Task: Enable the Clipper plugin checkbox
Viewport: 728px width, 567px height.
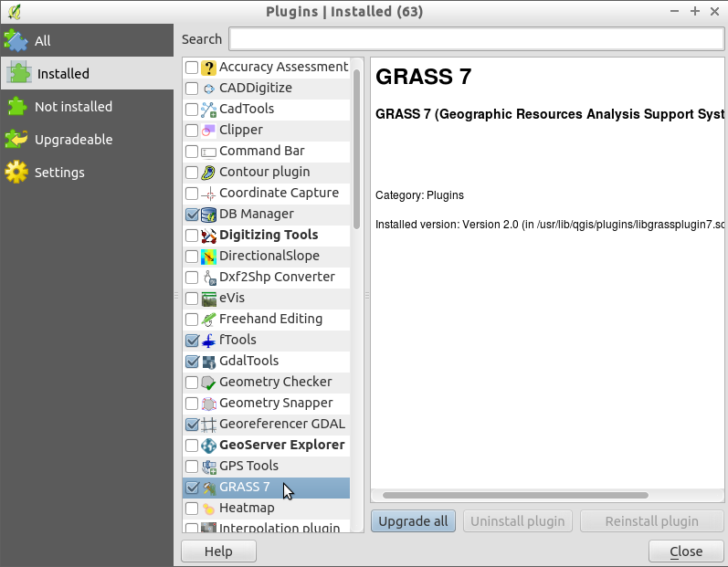Action: [x=192, y=131]
